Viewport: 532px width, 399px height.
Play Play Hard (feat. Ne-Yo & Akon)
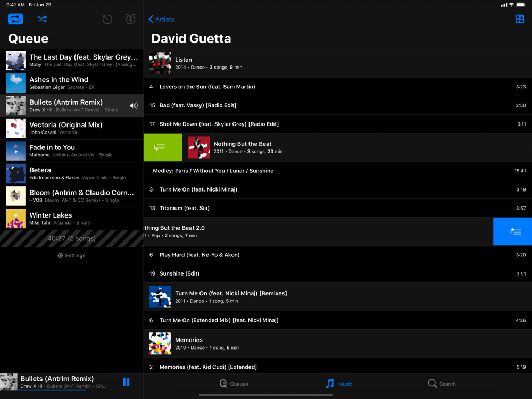338,255
